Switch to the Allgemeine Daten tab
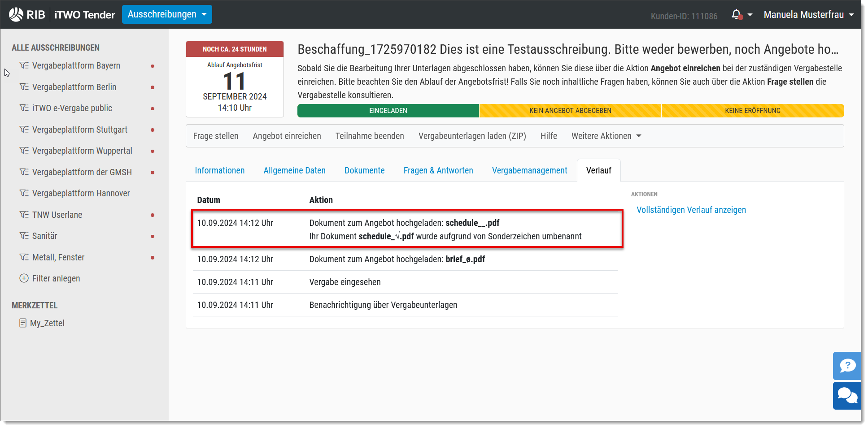This screenshot has height=428, width=868. (x=295, y=170)
